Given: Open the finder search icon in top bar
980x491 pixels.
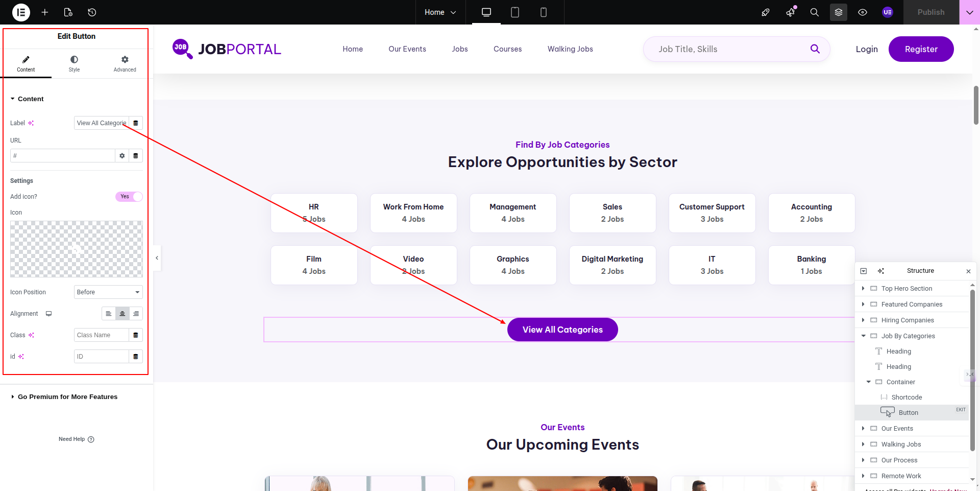Looking at the screenshot, I should pyautogui.click(x=814, y=12).
